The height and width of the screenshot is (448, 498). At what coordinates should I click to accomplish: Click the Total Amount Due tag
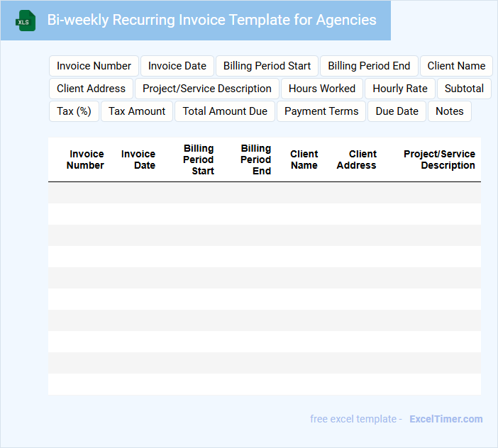click(225, 111)
